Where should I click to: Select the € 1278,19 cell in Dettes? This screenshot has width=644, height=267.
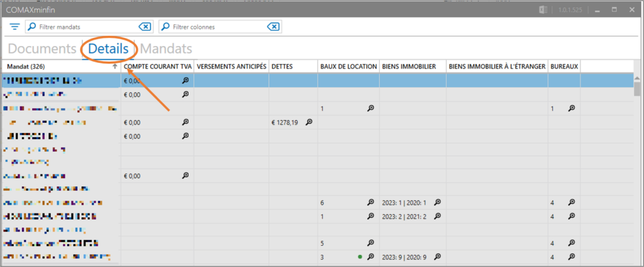(x=293, y=122)
